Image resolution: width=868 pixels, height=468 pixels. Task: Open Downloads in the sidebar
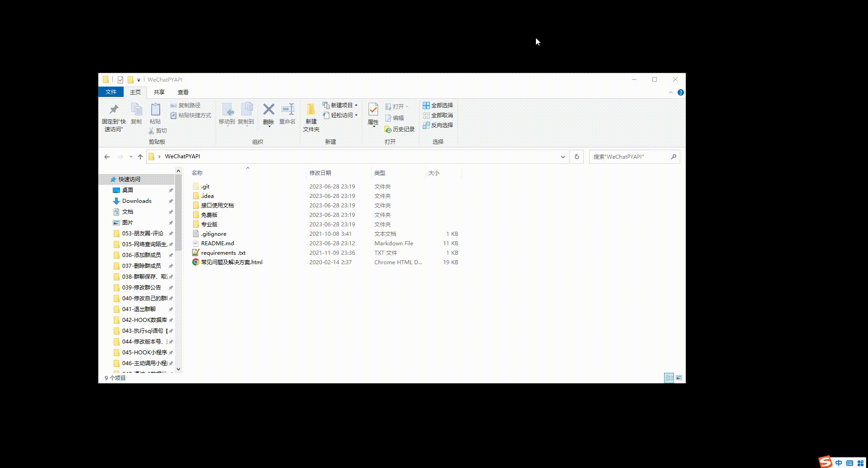(137, 201)
